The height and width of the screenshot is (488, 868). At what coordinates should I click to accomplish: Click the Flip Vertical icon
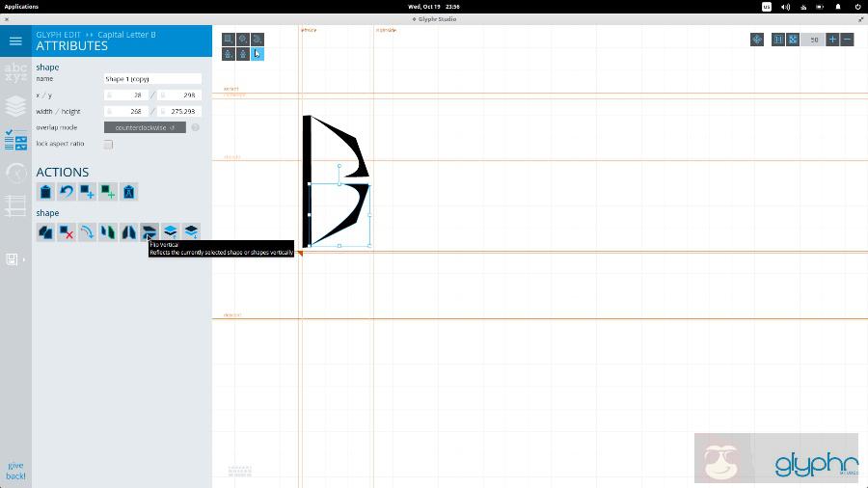(x=149, y=232)
